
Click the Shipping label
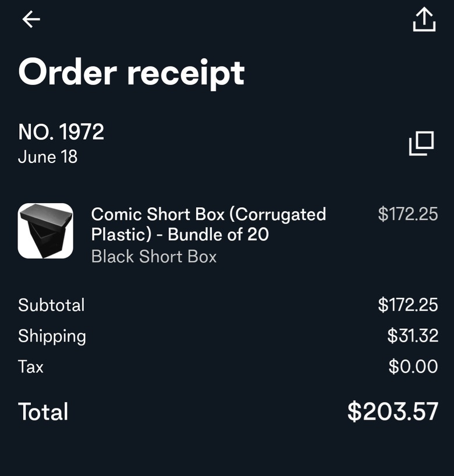tap(52, 336)
